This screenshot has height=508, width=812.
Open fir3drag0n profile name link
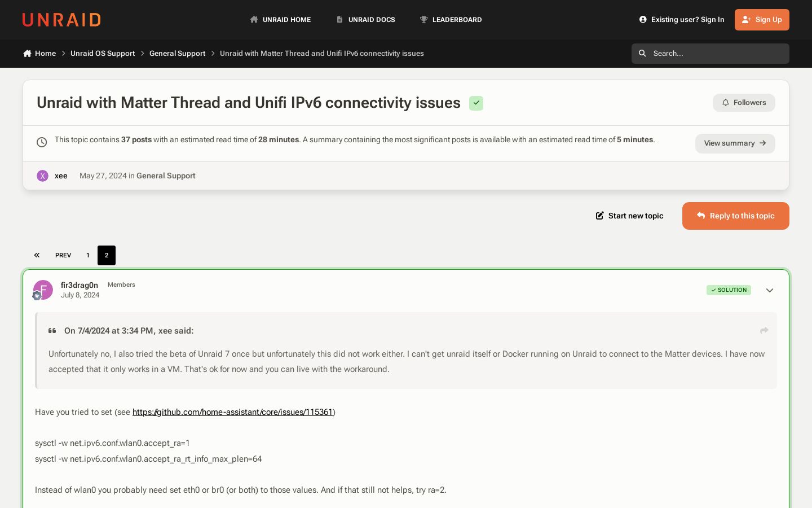80,286
